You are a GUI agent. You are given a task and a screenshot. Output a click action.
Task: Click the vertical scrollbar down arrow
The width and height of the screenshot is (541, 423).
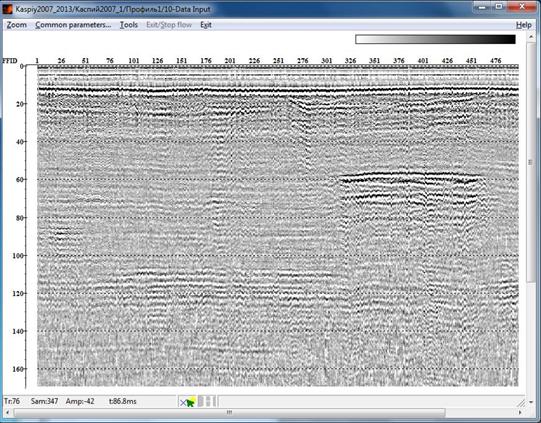[530, 402]
